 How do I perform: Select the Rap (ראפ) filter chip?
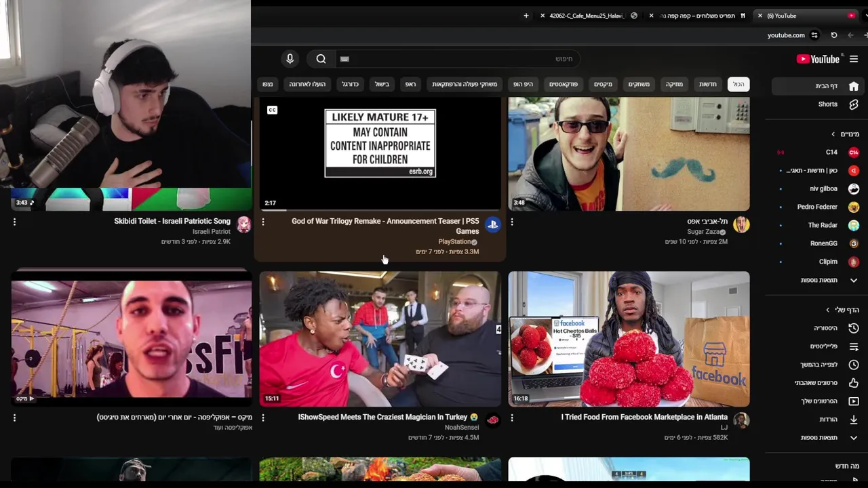click(x=411, y=84)
